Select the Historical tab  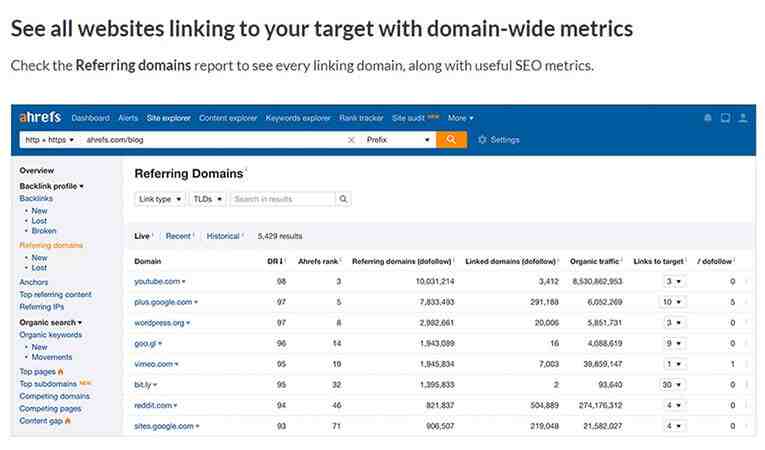point(223,236)
